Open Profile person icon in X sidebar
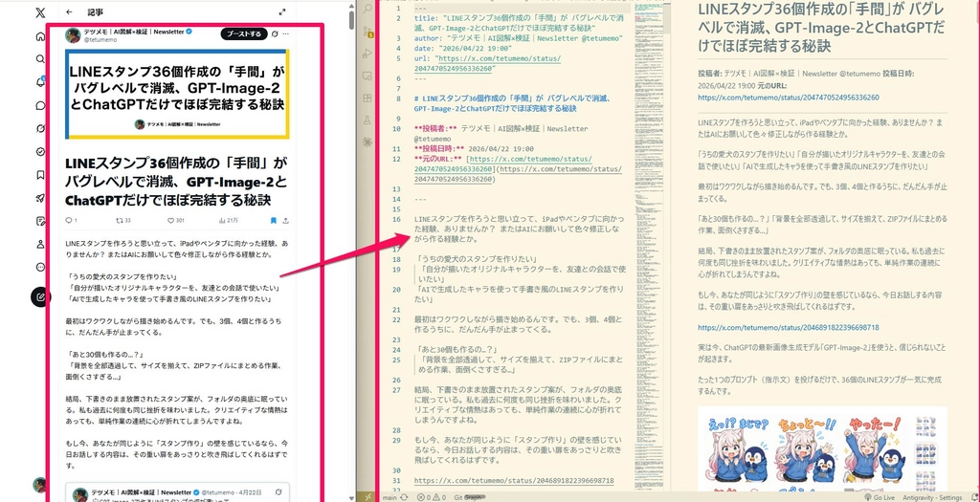Image resolution: width=980 pixels, height=502 pixels. [40, 244]
